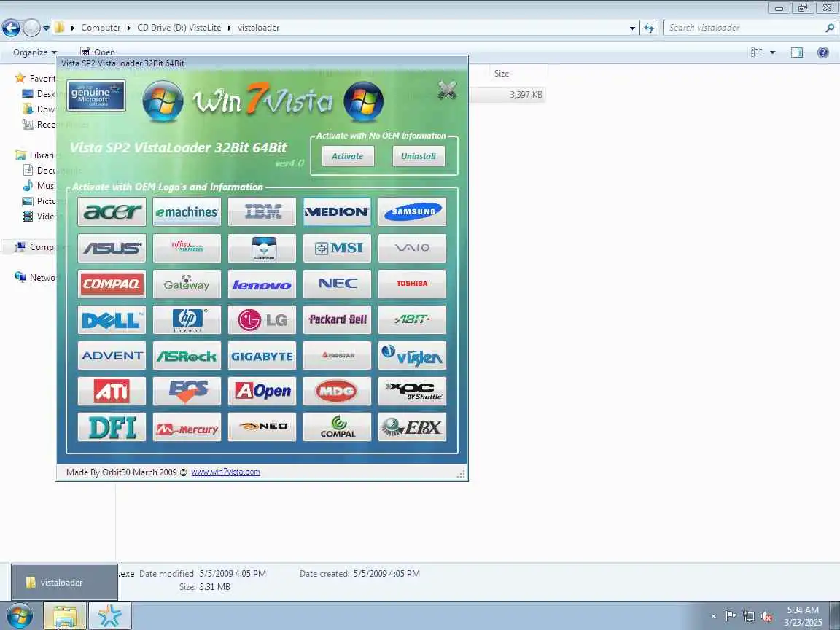Select the Medion OEM logo
840x630 pixels.
click(337, 211)
